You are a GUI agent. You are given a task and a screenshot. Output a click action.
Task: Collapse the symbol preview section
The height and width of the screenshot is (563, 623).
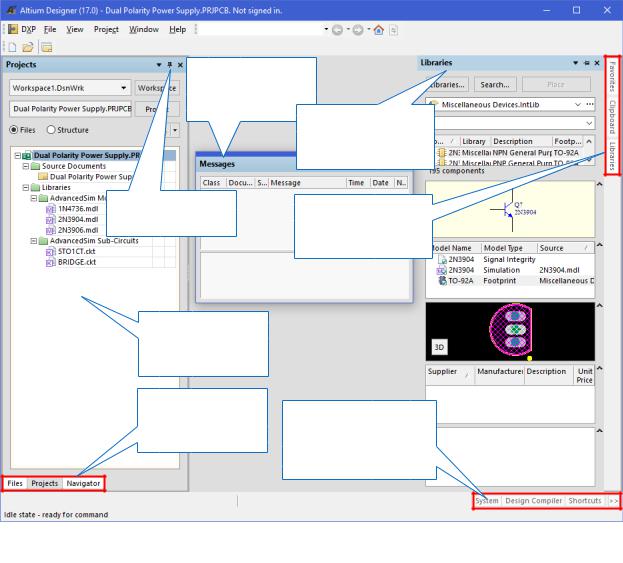[600, 184]
